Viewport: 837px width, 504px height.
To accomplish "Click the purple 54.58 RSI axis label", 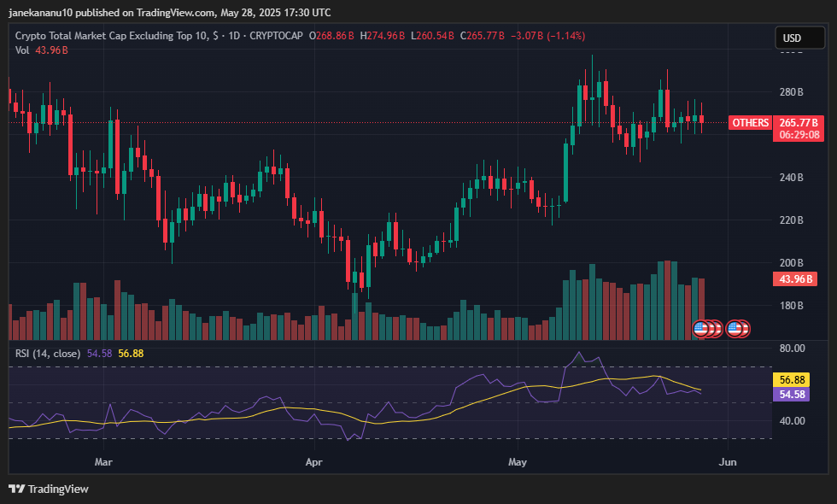I will pyautogui.click(x=792, y=394).
